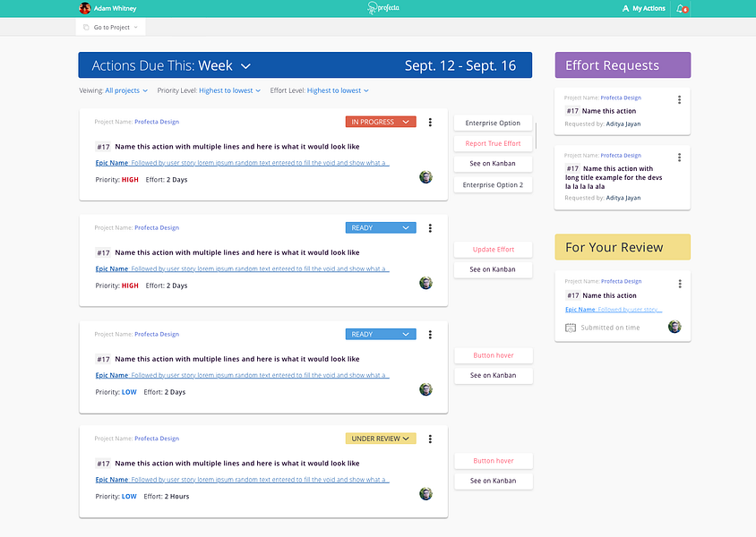Open the UNDER REVIEW status dropdown
Screen dimensions: 756x537
point(381,439)
